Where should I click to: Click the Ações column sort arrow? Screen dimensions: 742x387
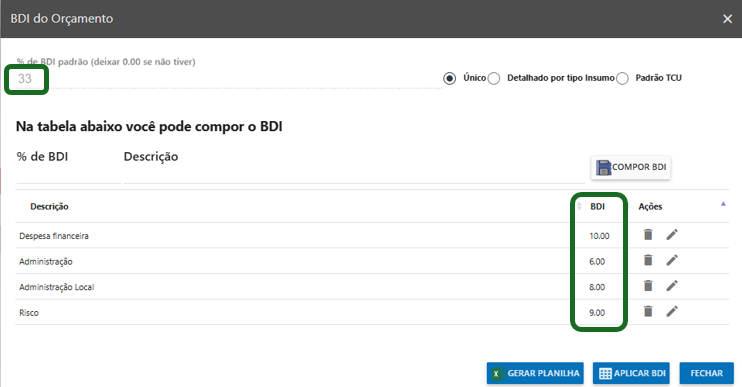click(x=723, y=204)
